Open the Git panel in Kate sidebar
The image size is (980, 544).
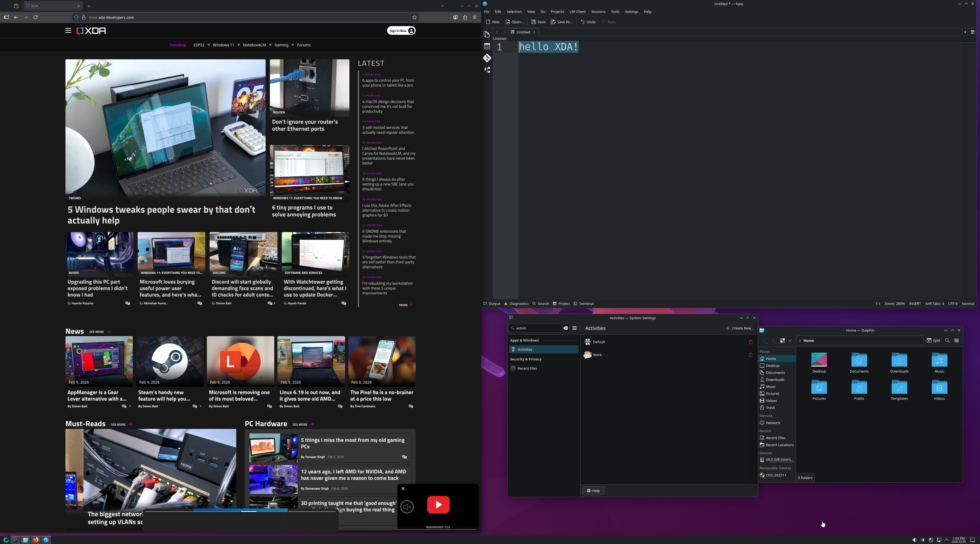tap(486, 58)
